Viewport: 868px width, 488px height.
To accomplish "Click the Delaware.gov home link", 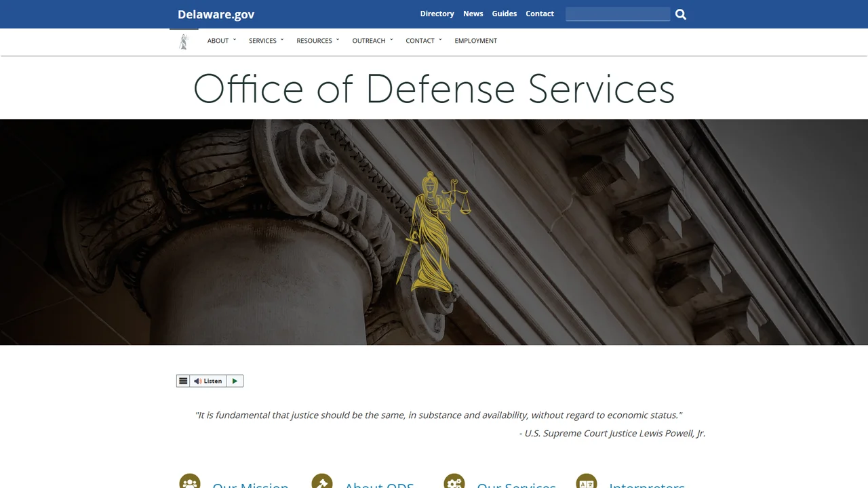I will [216, 14].
